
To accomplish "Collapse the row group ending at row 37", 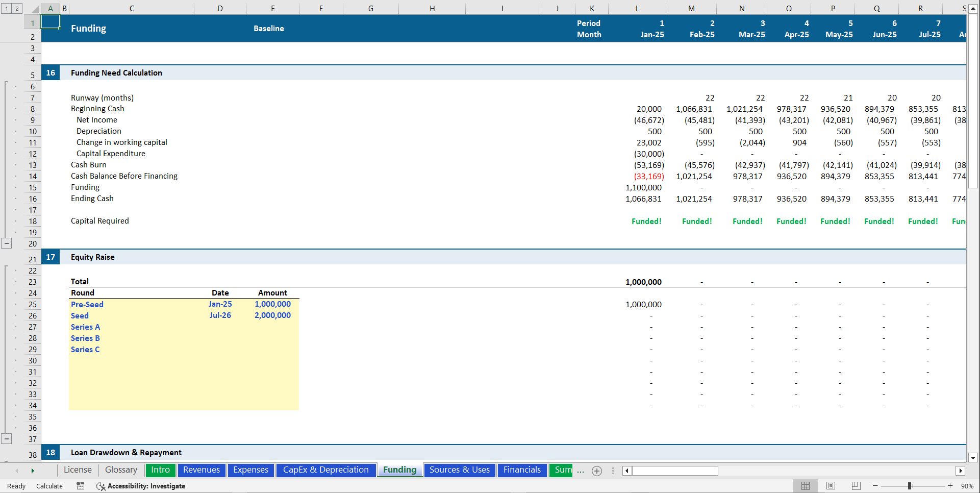I will click(7, 439).
